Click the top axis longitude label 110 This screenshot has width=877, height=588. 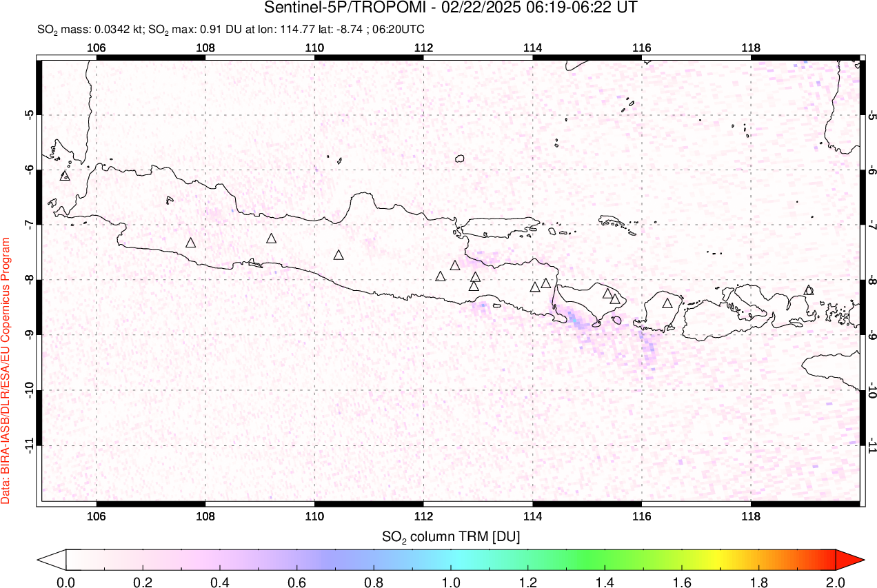point(314,48)
